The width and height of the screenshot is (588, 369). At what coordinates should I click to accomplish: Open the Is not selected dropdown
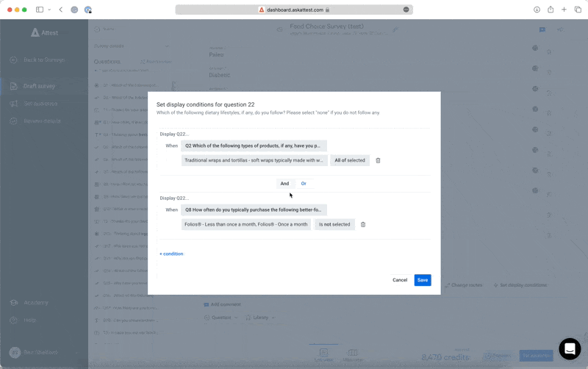(x=334, y=225)
